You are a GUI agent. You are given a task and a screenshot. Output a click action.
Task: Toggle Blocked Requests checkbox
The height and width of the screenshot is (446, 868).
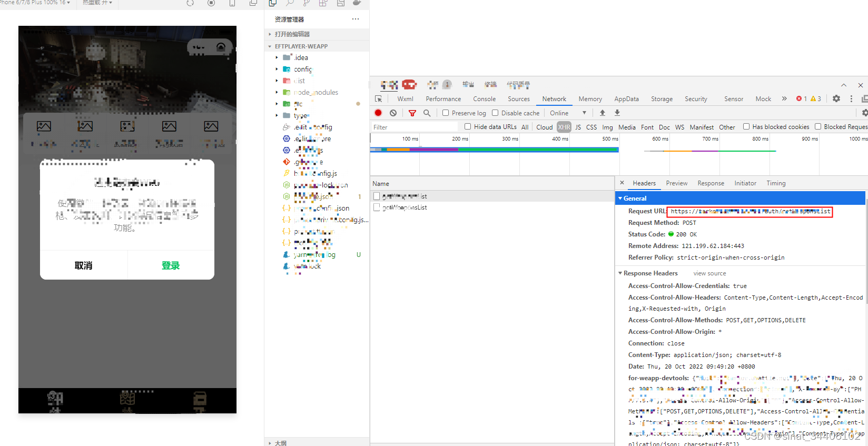pyautogui.click(x=818, y=126)
